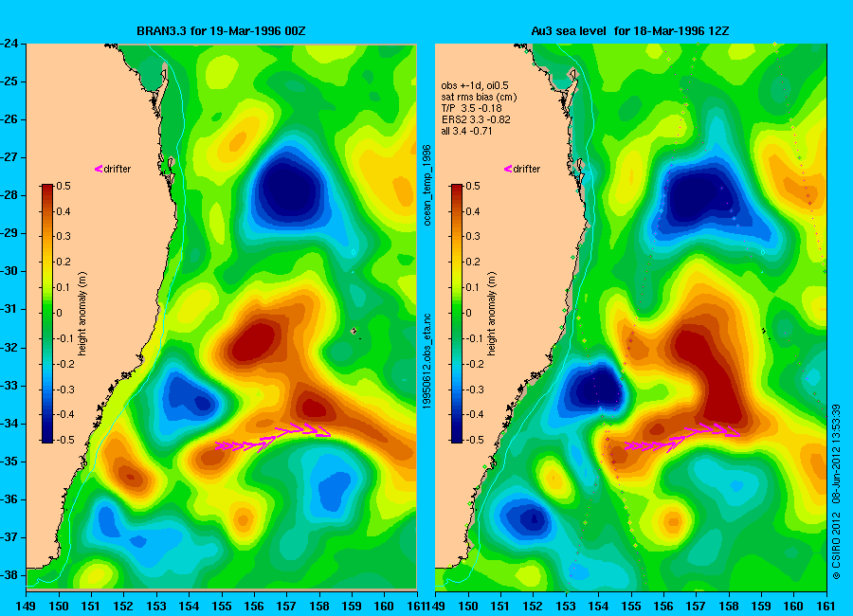This screenshot has height=616, width=853.
Task: Select the line 'T/P 3.5 -0.18'
Action: [471, 108]
